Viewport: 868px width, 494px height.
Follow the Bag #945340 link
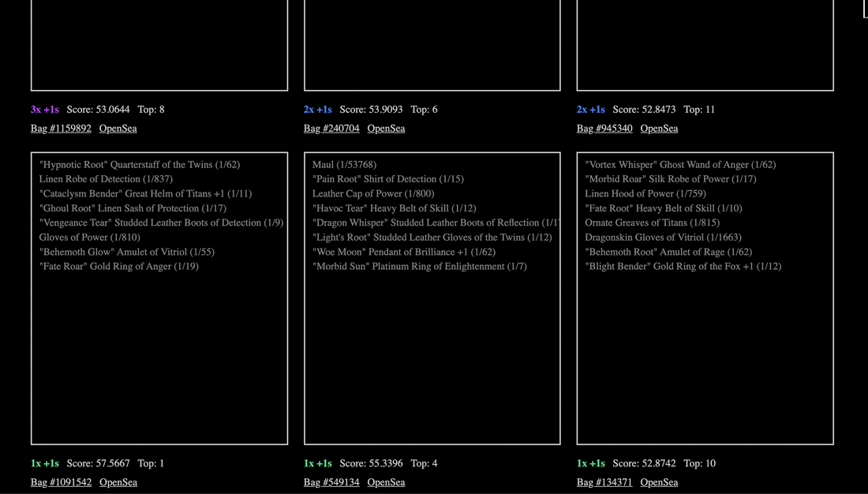point(604,129)
